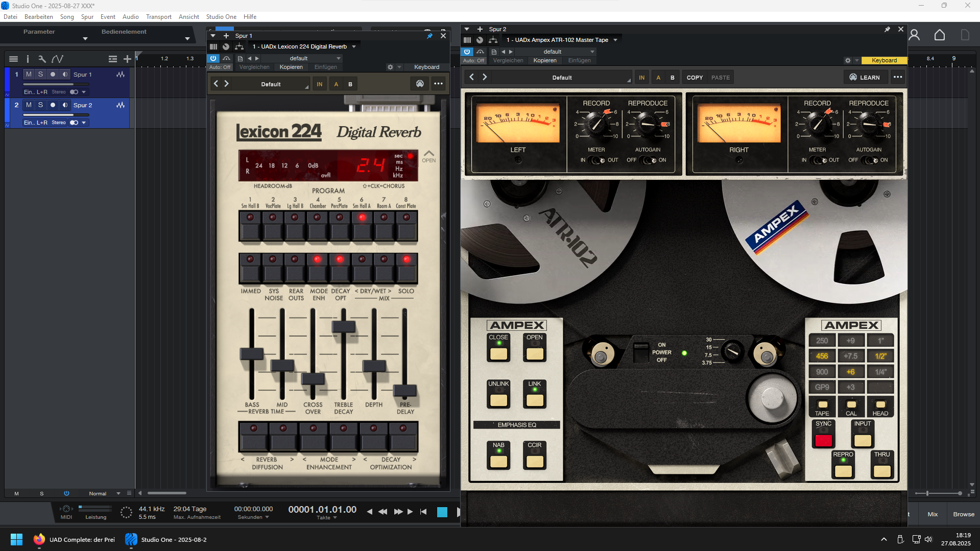Click the BASS reverb time slider

[x=252, y=353]
